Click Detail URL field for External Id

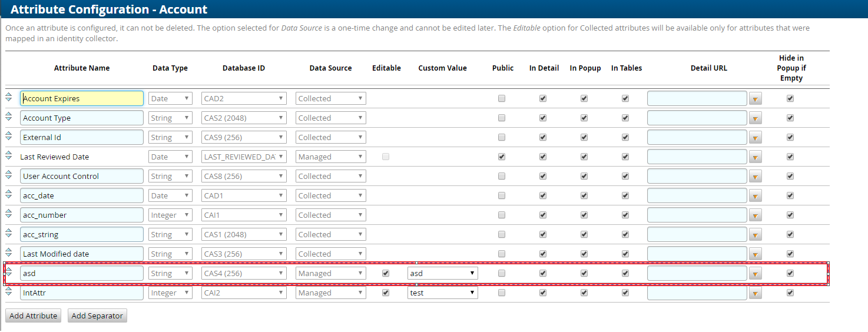pyautogui.click(x=697, y=137)
